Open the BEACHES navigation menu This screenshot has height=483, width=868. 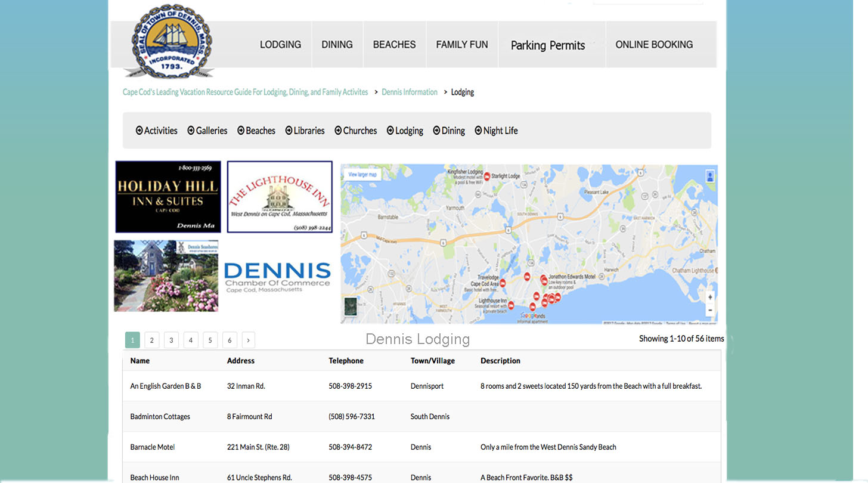[x=394, y=45]
